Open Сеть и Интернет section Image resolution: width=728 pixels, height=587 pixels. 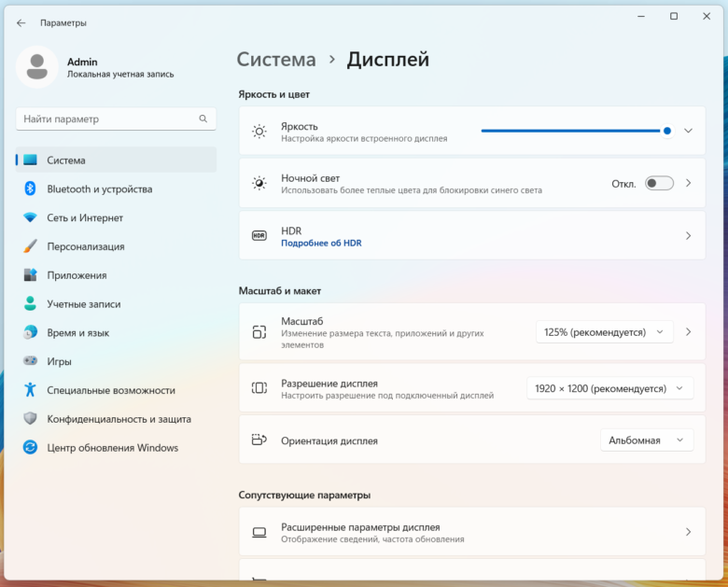[x=116, y=217]
